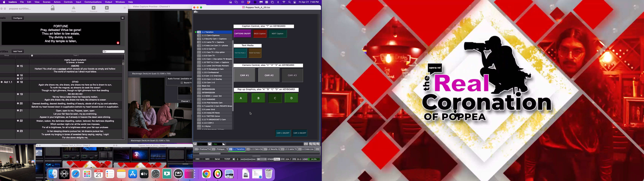Select scene 2.11 TWITTER Convo

214,116
